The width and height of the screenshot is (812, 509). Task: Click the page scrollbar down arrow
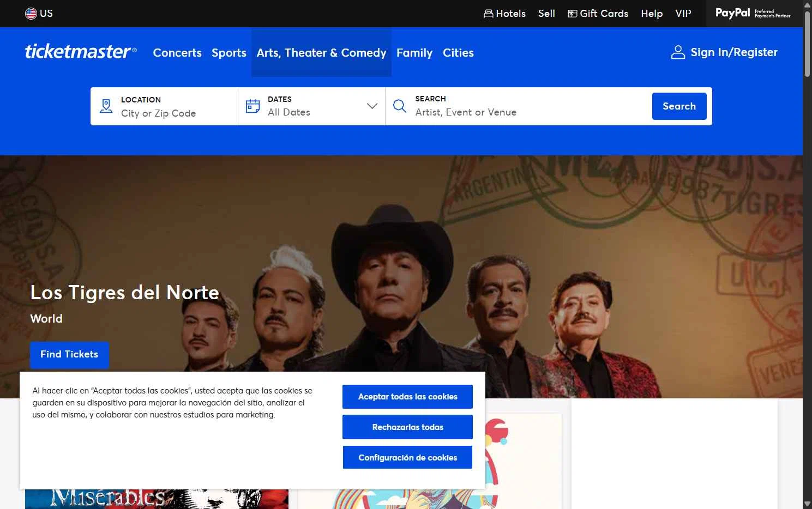tap(807, 504)
